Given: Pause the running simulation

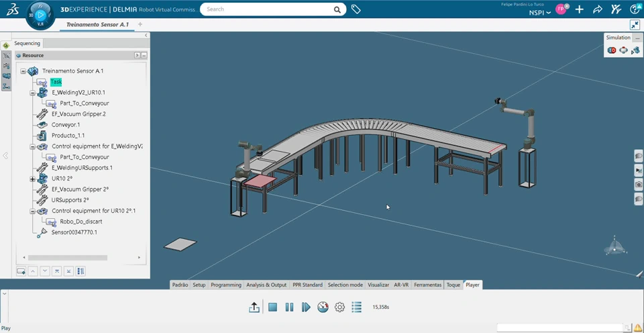Looking at the screenshot, I should (289, 307).
